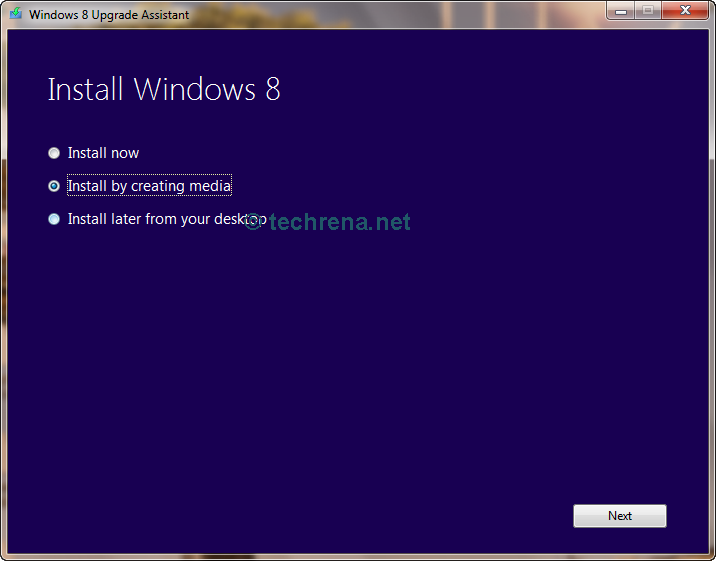Click the Next button
716x561 pixels.
pyautogui.click(x=619, y=516)
